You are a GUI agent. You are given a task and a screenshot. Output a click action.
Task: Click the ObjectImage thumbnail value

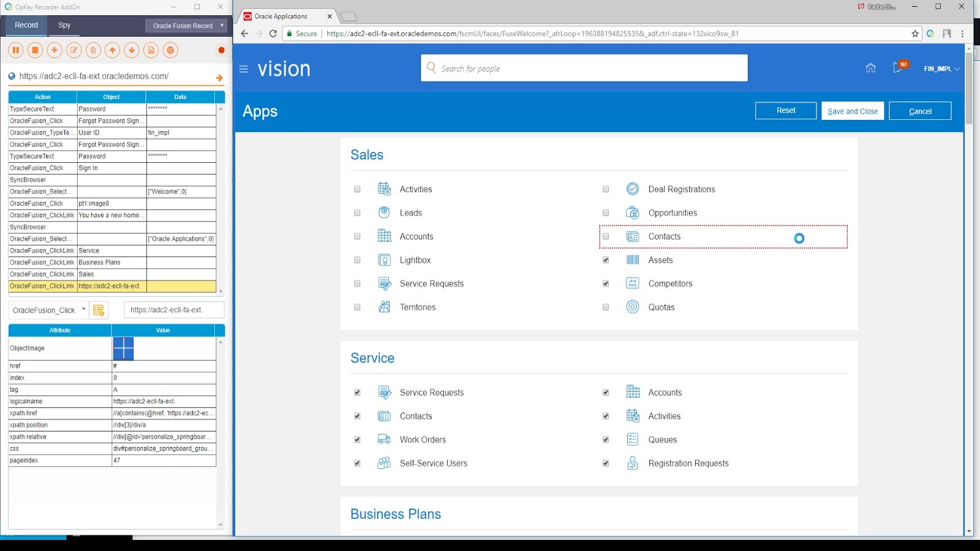[x=123, y=348]
